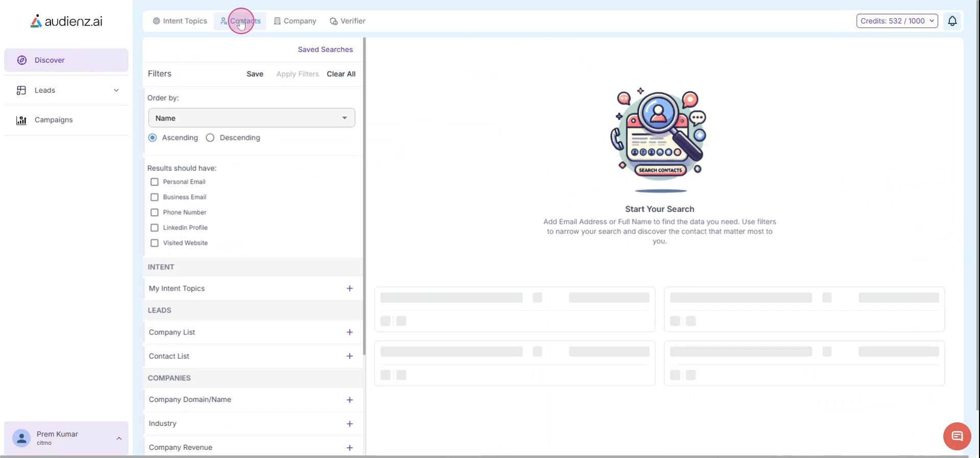Add a Company Domain/Name filter
The image size is (980, 458).
pos(350,400)
